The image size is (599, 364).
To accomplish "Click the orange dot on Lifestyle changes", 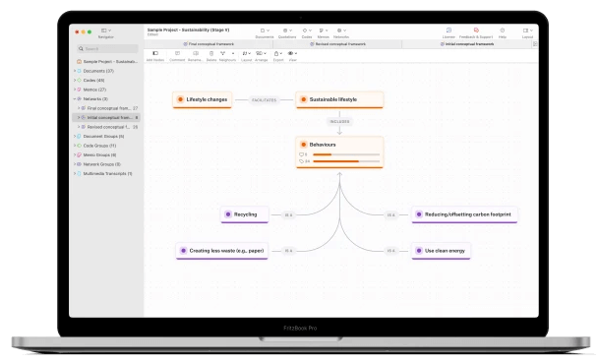I will (180, 99).
